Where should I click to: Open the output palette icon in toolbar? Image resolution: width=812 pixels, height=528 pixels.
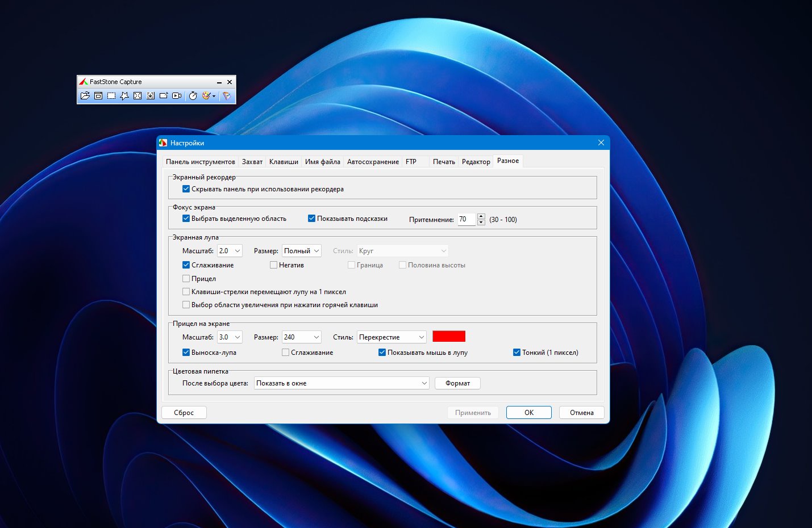pyautogui.click(x=207, y=96)
